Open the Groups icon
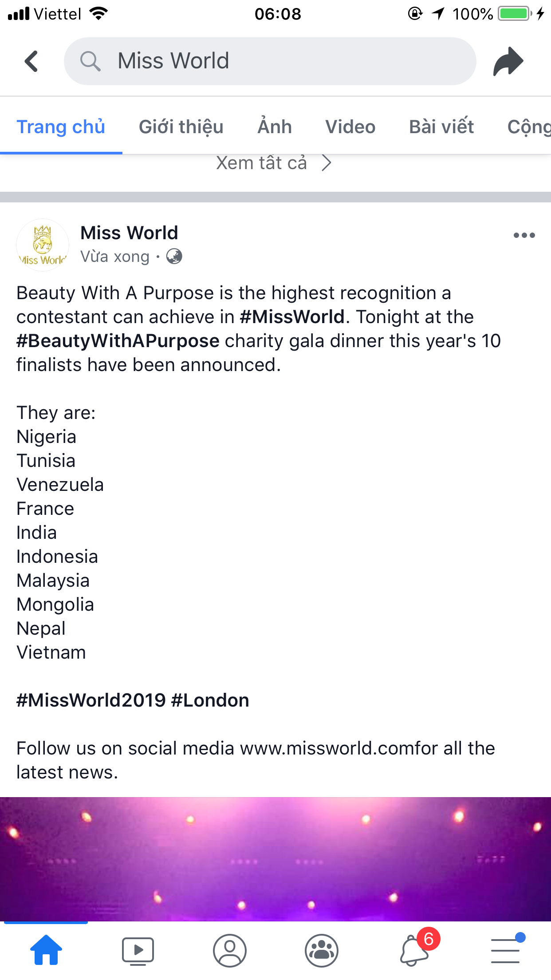This screenshot has height=980, width=551. click(x=322, y=951)
